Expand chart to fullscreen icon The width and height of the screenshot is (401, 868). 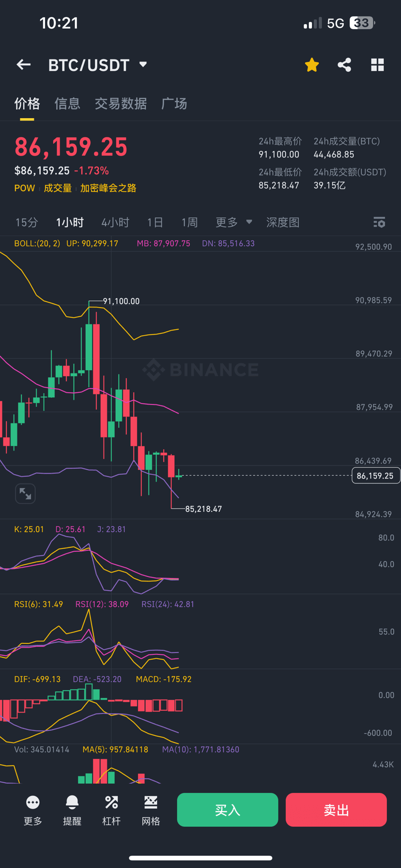[x=25, y=494]
